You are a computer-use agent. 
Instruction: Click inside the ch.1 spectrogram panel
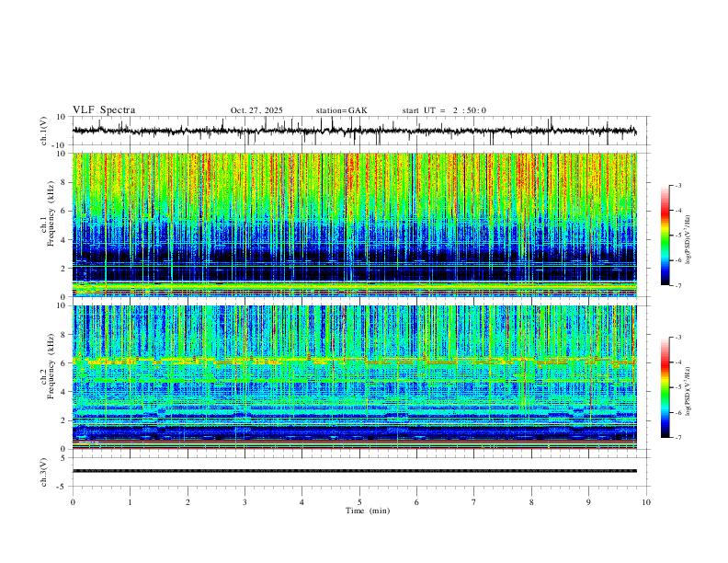coord(354,224)
